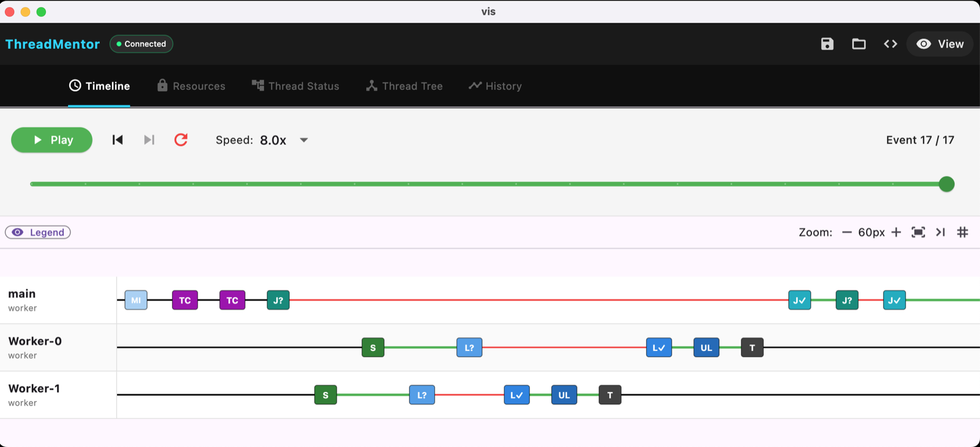Select the T event on Worker-1
This screenshot has width=980, height=447.
(x=610, y=395)
